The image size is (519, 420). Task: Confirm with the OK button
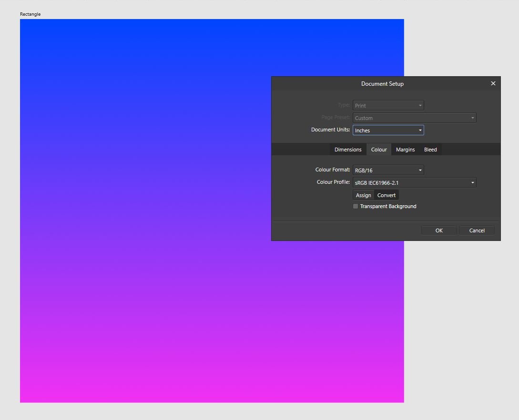click(439, 230)
